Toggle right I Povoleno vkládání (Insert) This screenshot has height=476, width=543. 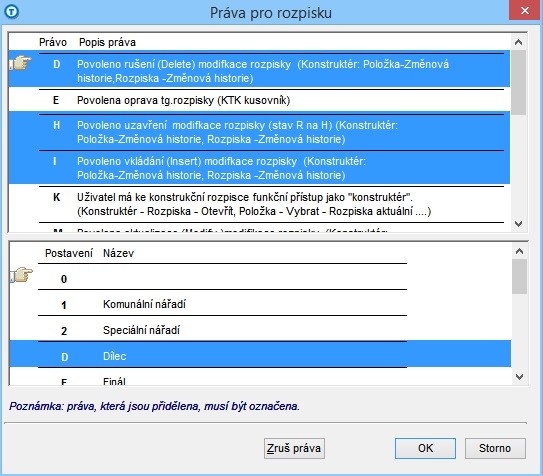(259, 168)
